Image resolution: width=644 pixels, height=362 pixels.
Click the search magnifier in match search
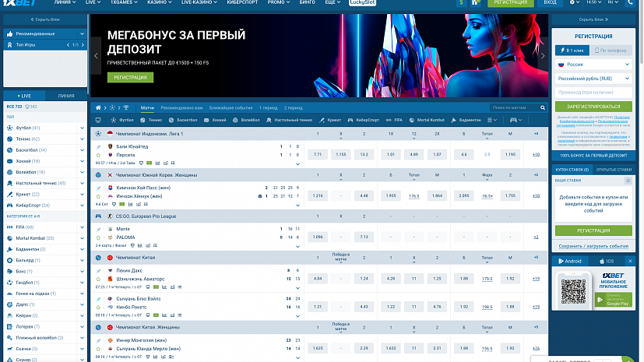(x=543, y=107)
